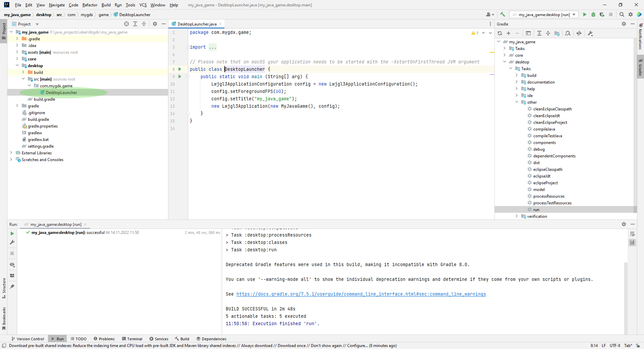Open Notifications sidebar button

pos(640,36)
